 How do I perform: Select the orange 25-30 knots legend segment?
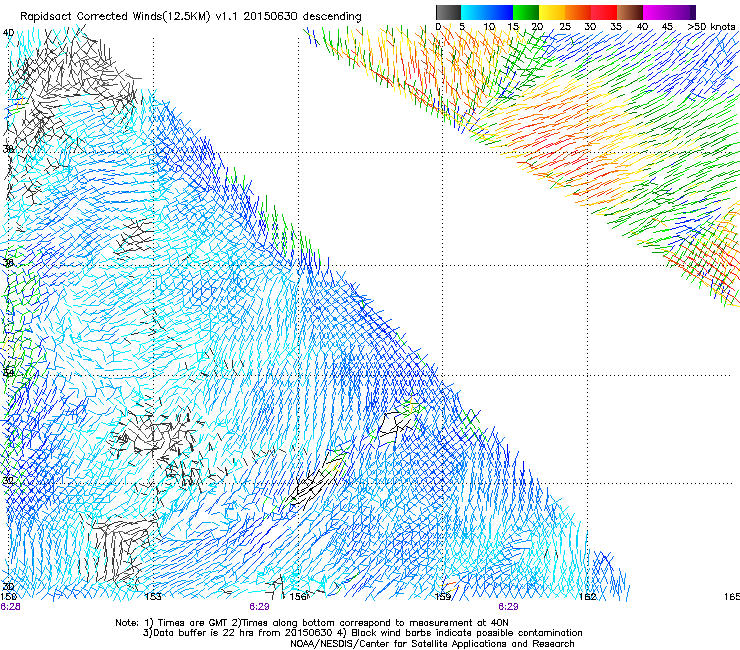click(x=578, y=12)
